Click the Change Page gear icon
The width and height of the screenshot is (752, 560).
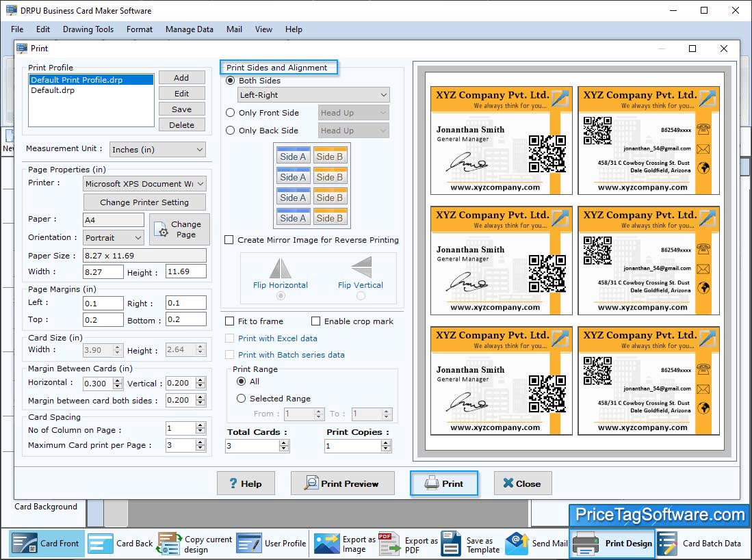161,230
